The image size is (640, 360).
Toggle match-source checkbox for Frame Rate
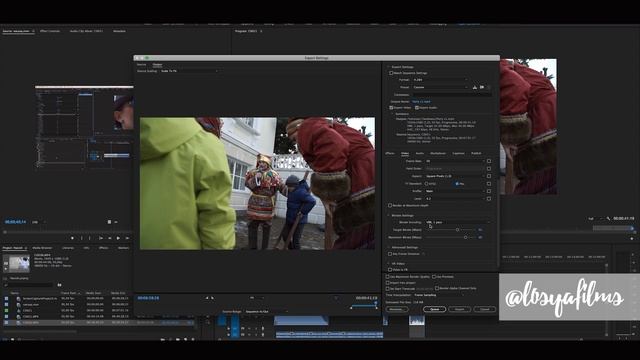coord(489,161)
